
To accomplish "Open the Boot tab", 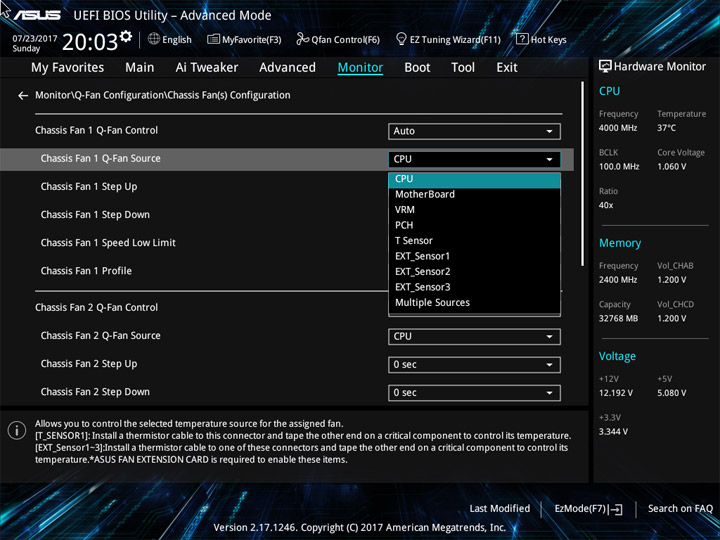I will 417,68.
